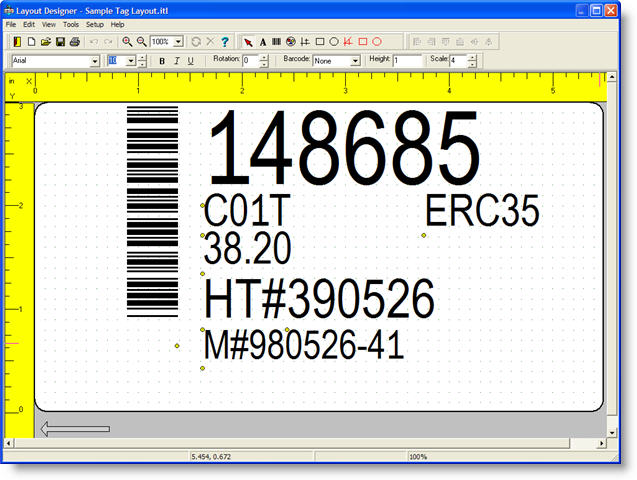This screenshot has width=637, height=480.
Task: Open the Help menu
Action: [117, 25]
